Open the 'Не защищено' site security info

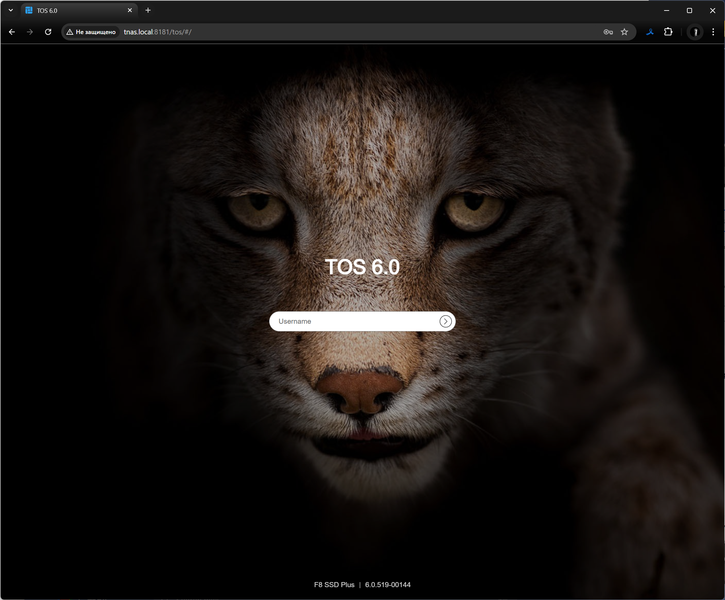click(91, 32)
